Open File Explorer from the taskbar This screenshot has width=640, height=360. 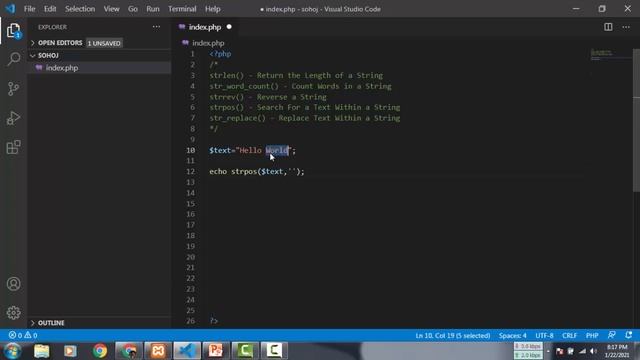[x=42, y=351]
